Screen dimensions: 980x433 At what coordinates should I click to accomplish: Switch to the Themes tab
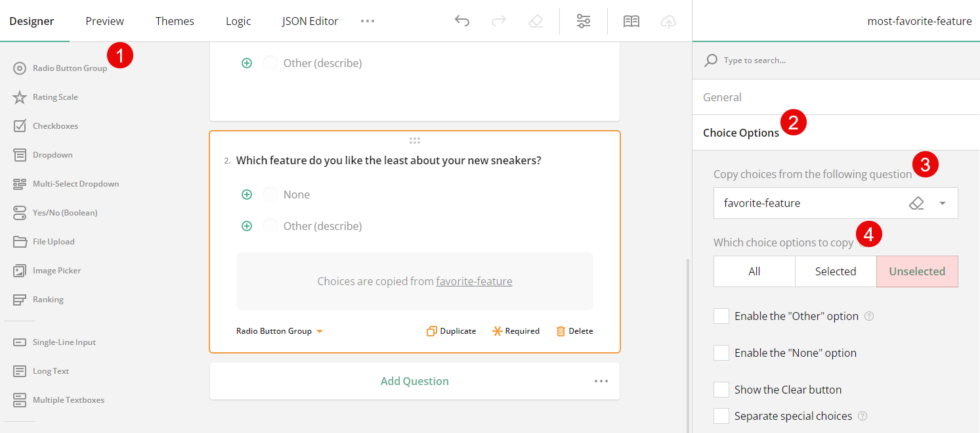point(175,20)
